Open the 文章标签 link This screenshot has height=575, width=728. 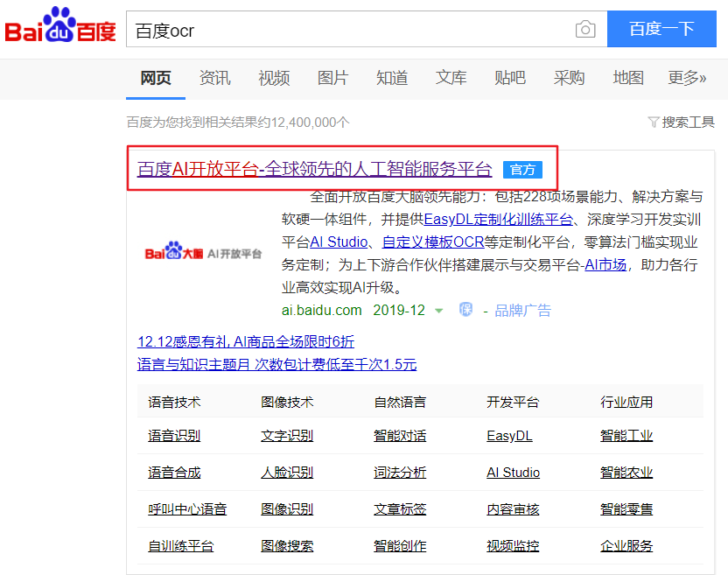400,509
